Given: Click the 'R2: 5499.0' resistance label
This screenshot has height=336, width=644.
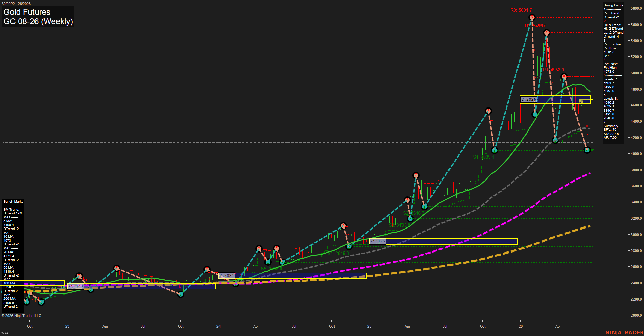Looking at the screenshot, I should point(535,26).
